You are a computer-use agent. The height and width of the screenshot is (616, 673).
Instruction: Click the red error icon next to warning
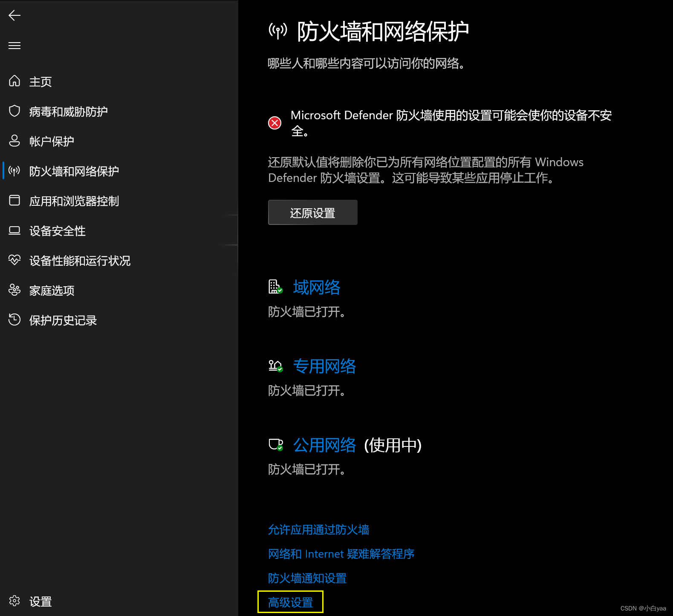(x=274, y=123)
